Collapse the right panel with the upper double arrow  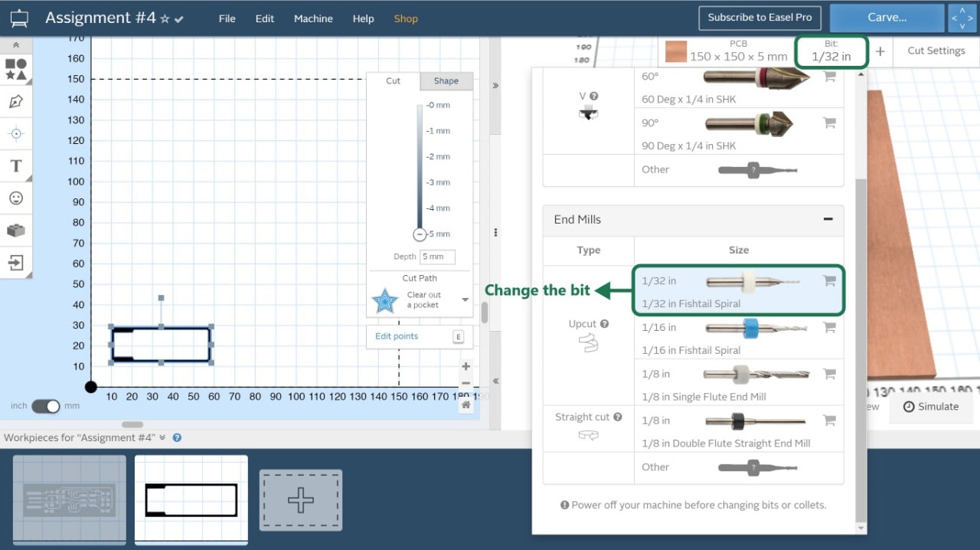tap(495, 86)
